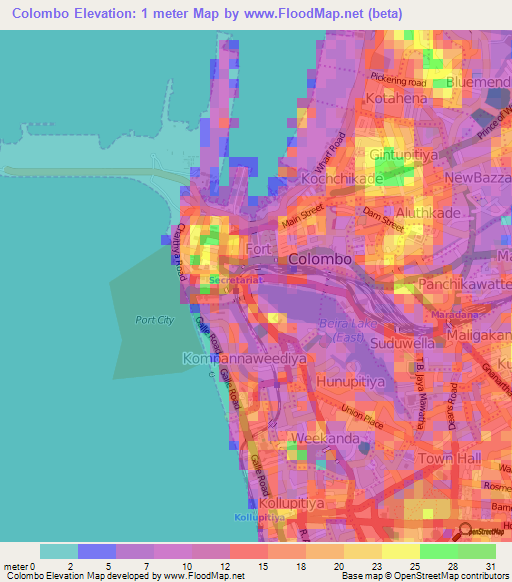This screenshot has height=582, width=512.
Task: Click the 'NewBazza' label
Action: click(x=478, y=178)
